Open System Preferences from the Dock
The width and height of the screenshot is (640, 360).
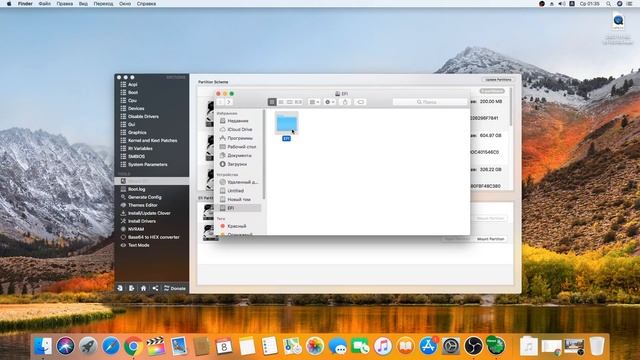click(x=451, y=347)
